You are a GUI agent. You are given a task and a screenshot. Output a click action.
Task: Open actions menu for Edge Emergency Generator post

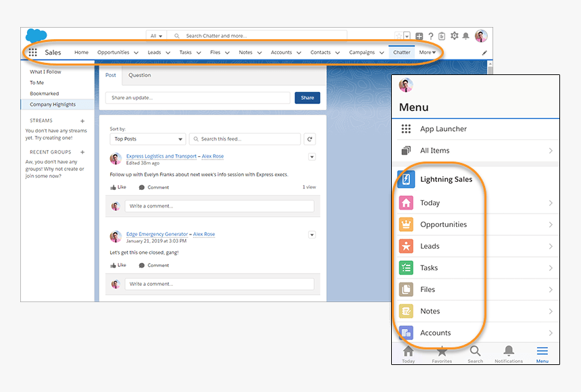click(x=312, y=235)
